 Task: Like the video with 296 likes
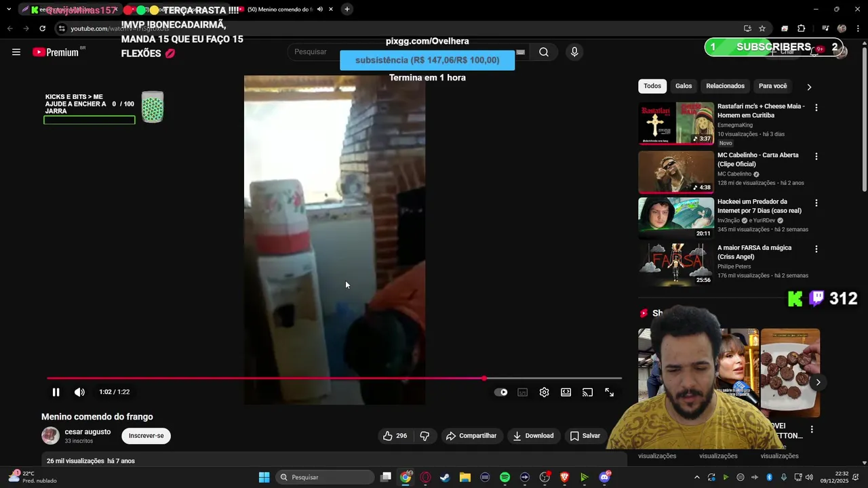tap(395, 436)
